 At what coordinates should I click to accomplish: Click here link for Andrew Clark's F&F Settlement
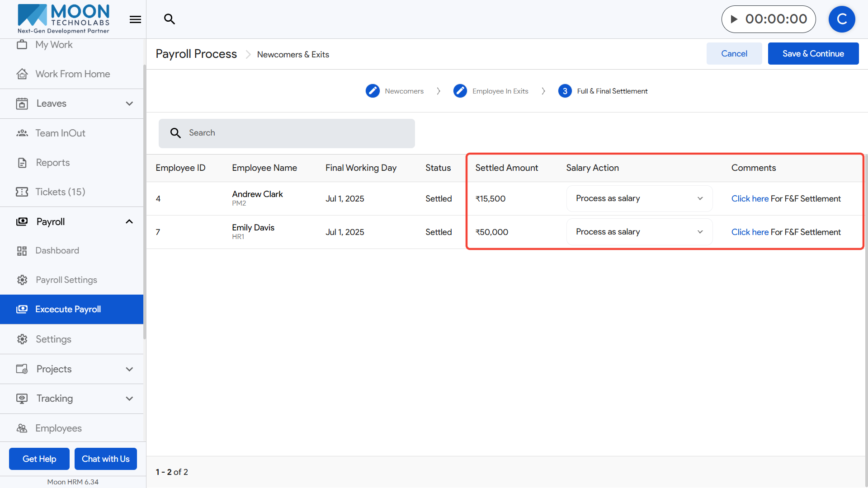pos(750,198)
